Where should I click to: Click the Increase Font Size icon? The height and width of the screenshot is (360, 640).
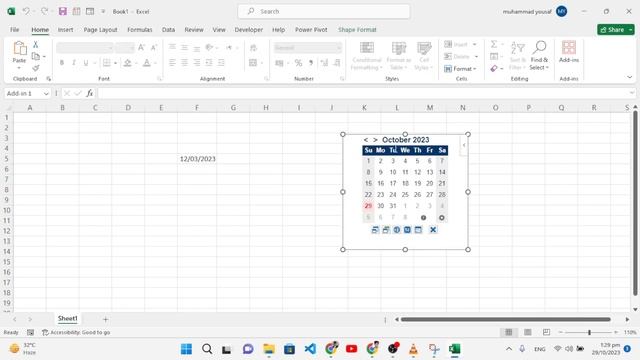coord(141,48)
